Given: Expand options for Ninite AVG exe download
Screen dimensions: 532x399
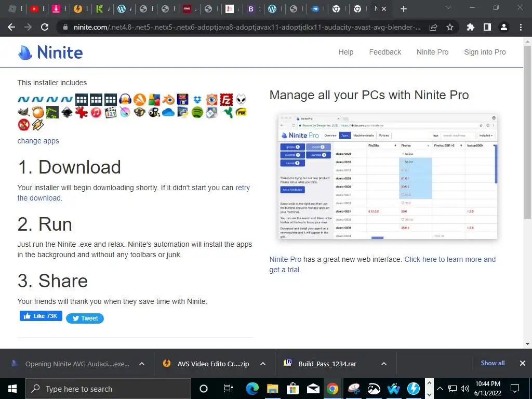Looking at the screenshot, I should pos(142,364).
